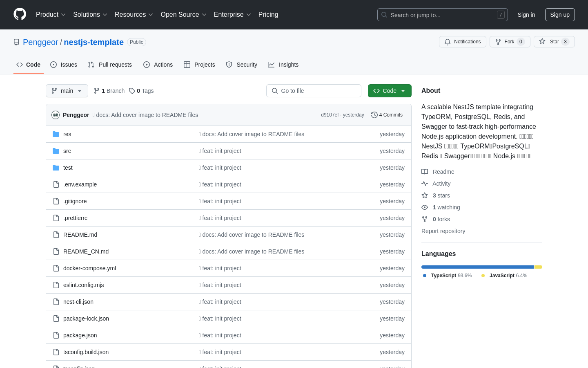Viewport: 588px width, 368px height.
Task: Click the bell icon in Notifications
Action: pos(448,42)
